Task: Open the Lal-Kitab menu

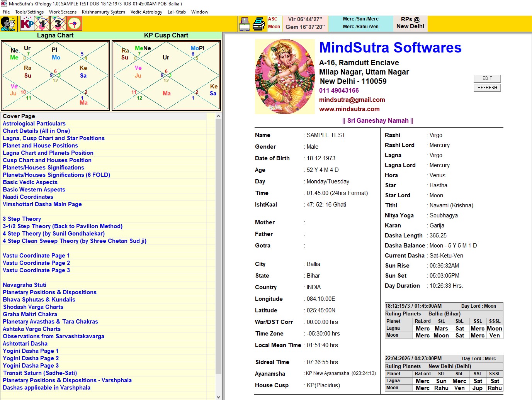Action: pyautogui.click(x=177, y=12)
